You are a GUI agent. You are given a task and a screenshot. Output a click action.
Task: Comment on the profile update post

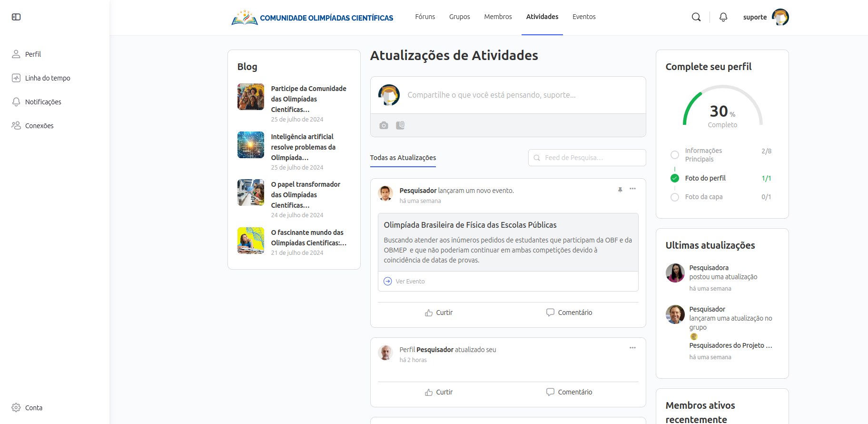tap(569, 393)
